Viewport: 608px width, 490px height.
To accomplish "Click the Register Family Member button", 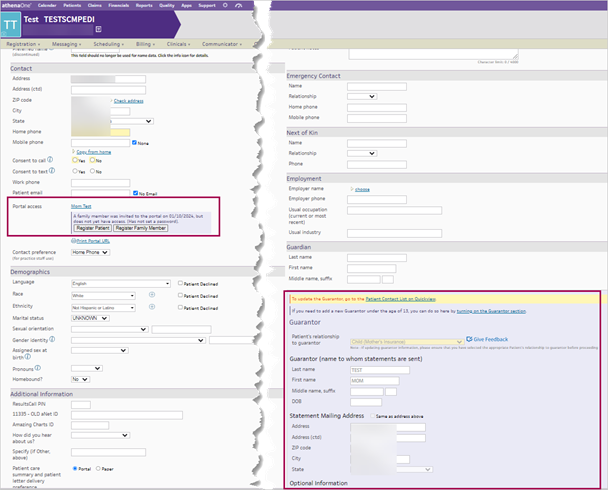I will tap(139, 228).
